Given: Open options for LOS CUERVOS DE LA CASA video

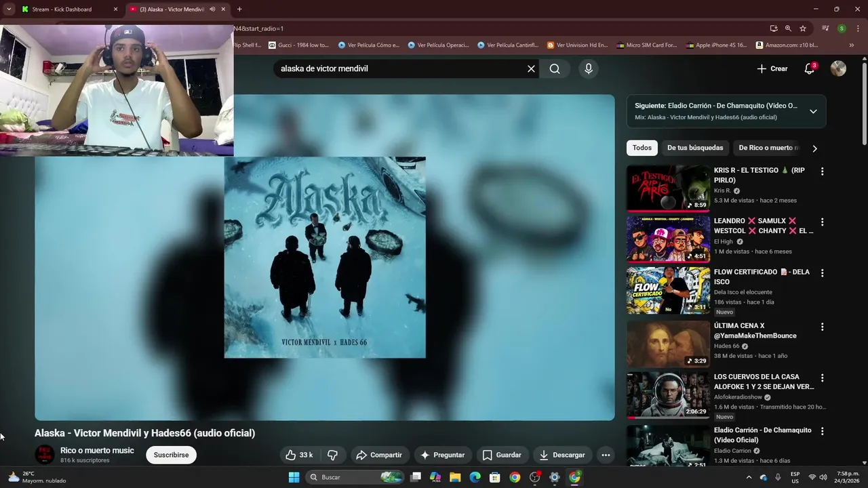Looking at the screenshot, I should 822,378.
